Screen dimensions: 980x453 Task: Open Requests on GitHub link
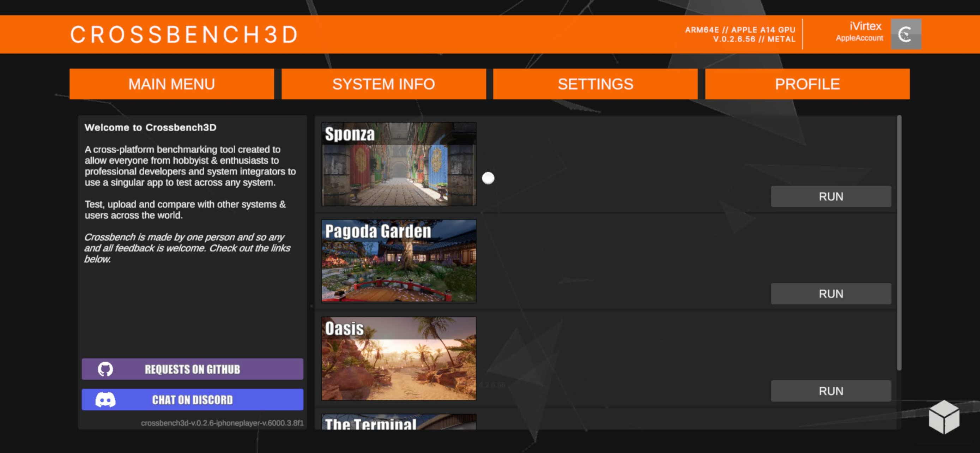point(193,369)
